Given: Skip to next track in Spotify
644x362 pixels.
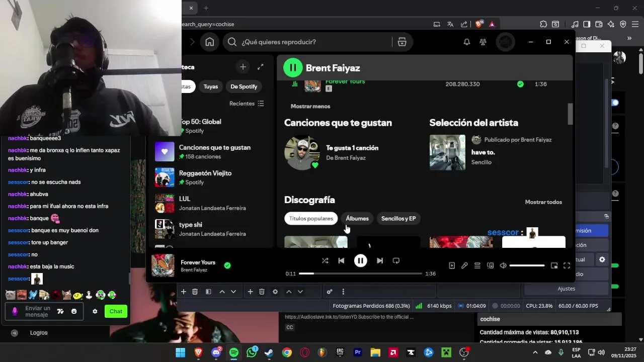Looking at the screenshot, I should (380, 260).
